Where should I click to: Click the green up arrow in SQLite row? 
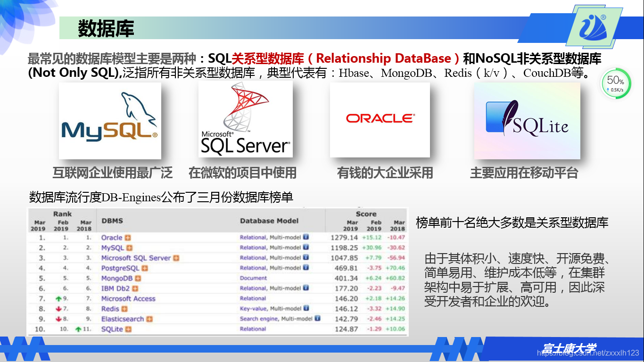point(78,329)
